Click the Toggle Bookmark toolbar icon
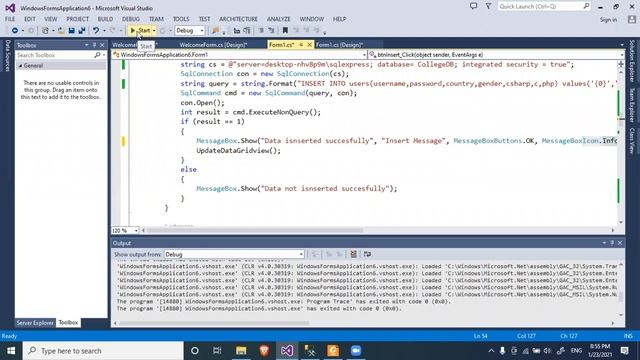This screenshot has width=640, height=360. [x=285, y=31]
